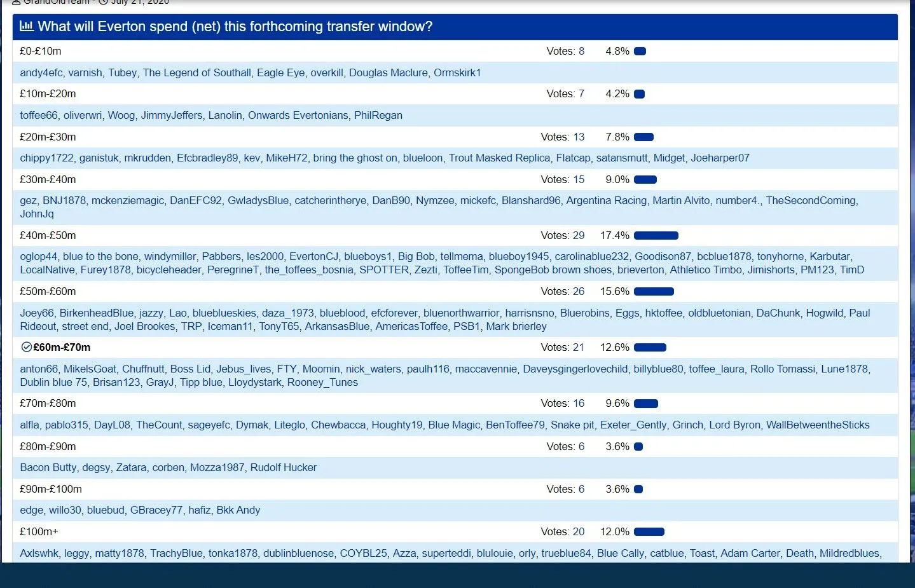Click vote count 20 for £100m+ option
The width and height of the screenshot is (915, 588).
pyautogui.click(x=578, y=531)
